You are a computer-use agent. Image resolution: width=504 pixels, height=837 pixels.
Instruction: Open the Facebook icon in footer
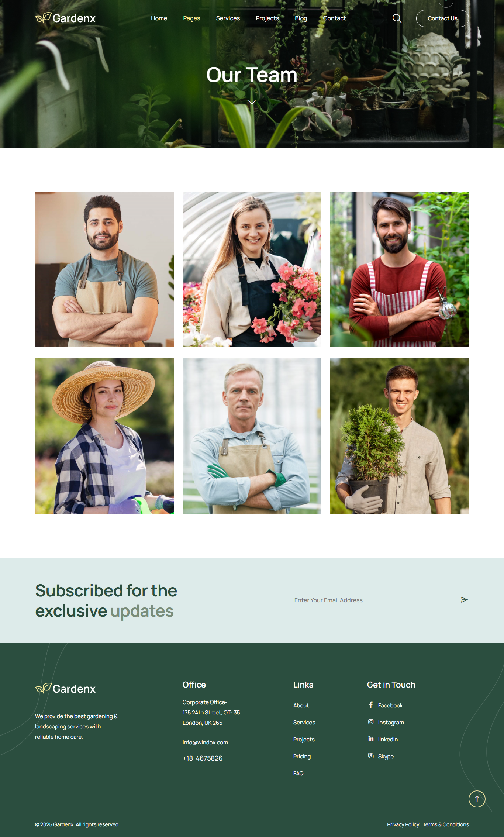pyautogui.click(x=371, y=705)
